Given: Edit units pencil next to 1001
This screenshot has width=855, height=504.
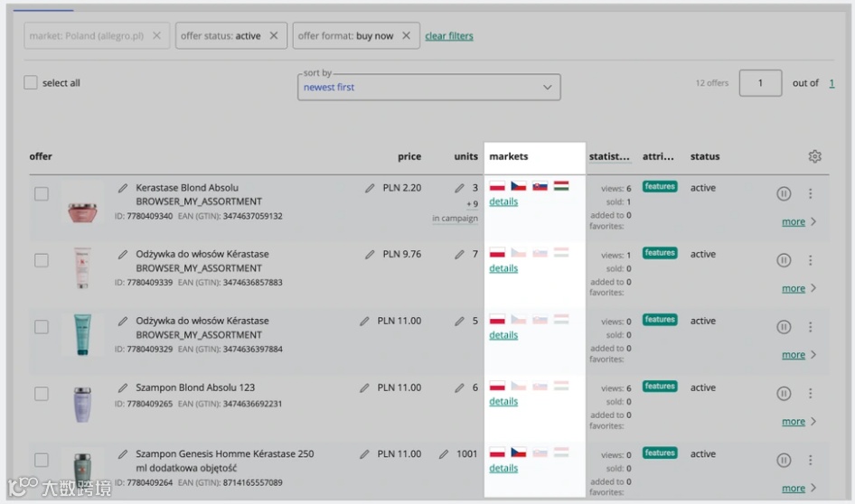Looking at the screenshot, I should coord(444,454).
